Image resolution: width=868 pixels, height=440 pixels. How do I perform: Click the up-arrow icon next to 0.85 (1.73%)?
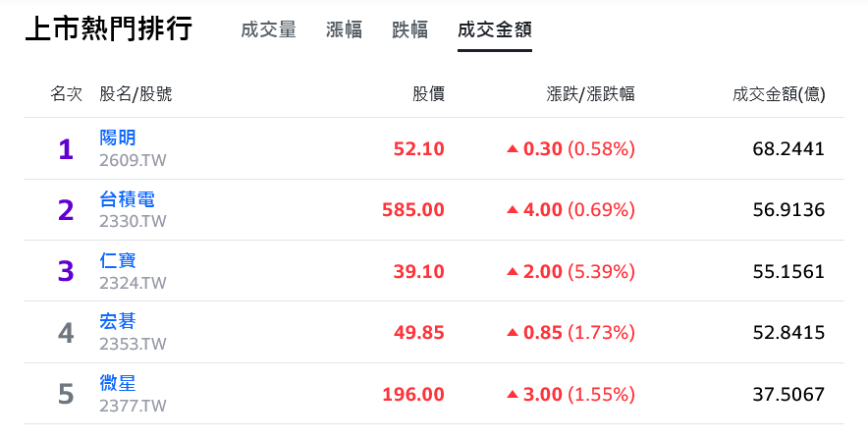click(x=513, y=333)
